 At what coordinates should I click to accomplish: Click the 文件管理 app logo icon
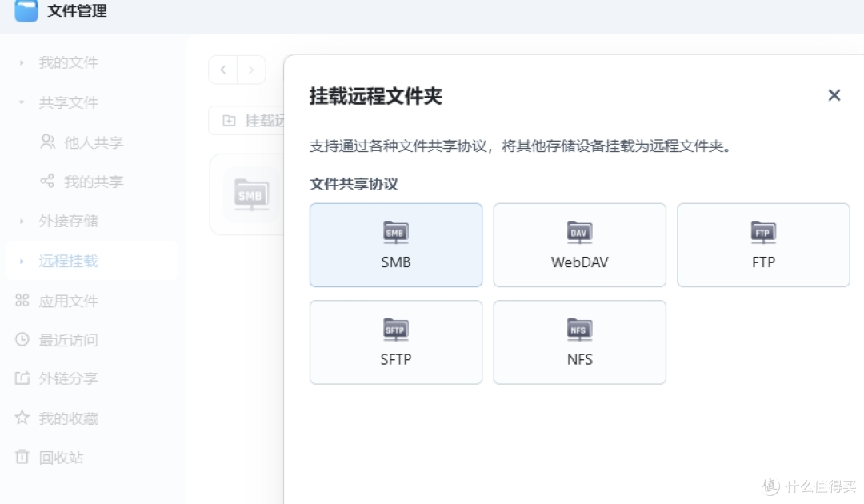coord(26,11)
